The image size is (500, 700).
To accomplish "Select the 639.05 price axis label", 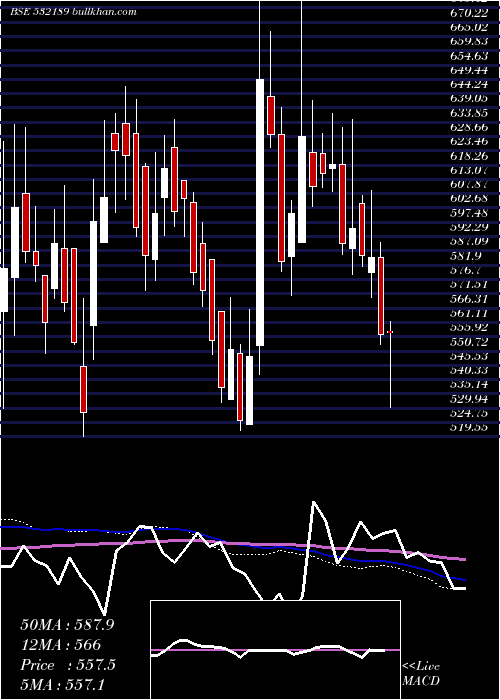I will pyautogui.click(x=469, y=99).
